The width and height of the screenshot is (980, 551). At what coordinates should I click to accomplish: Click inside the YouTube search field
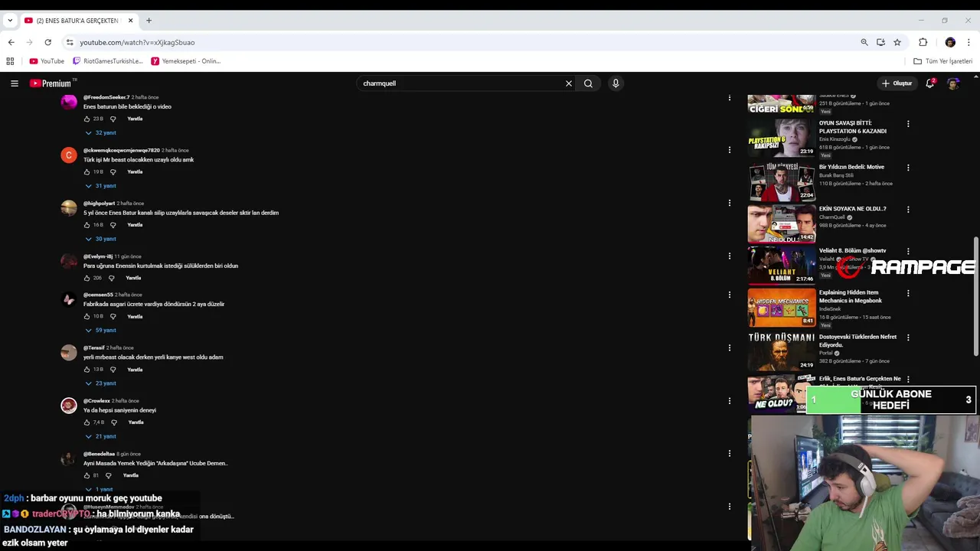pos(461,83)
